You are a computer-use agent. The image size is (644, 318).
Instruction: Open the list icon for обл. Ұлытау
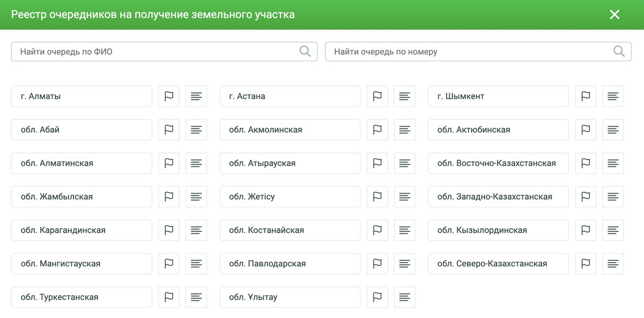[x=405, y=297]
